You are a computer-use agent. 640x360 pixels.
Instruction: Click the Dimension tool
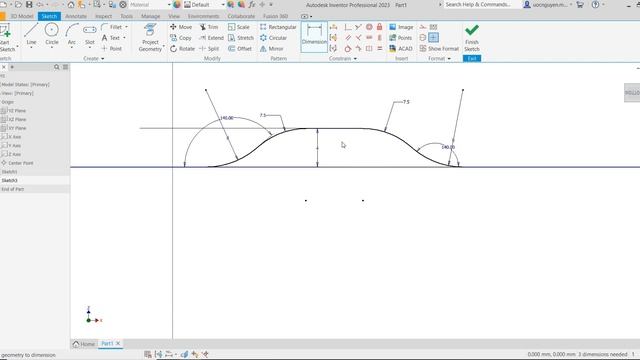point(314,37)
